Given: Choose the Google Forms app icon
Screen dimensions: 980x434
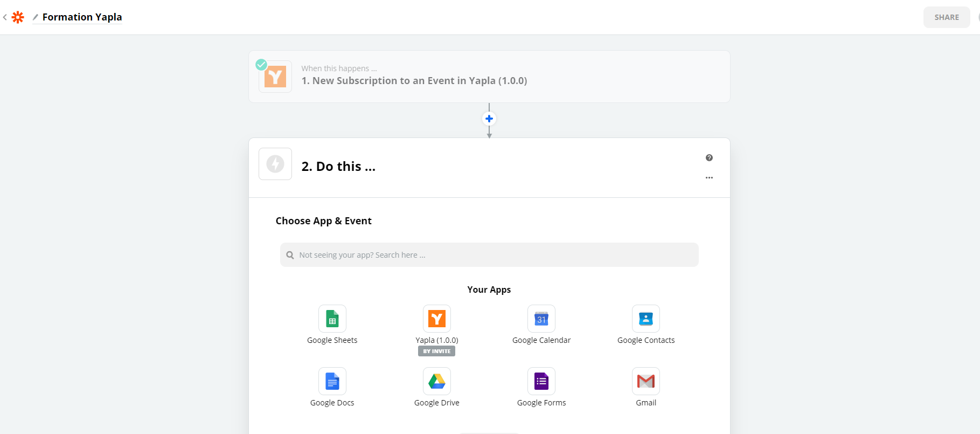Looking at the screenshot, I should pyautogui.click(x=541, y=381).
